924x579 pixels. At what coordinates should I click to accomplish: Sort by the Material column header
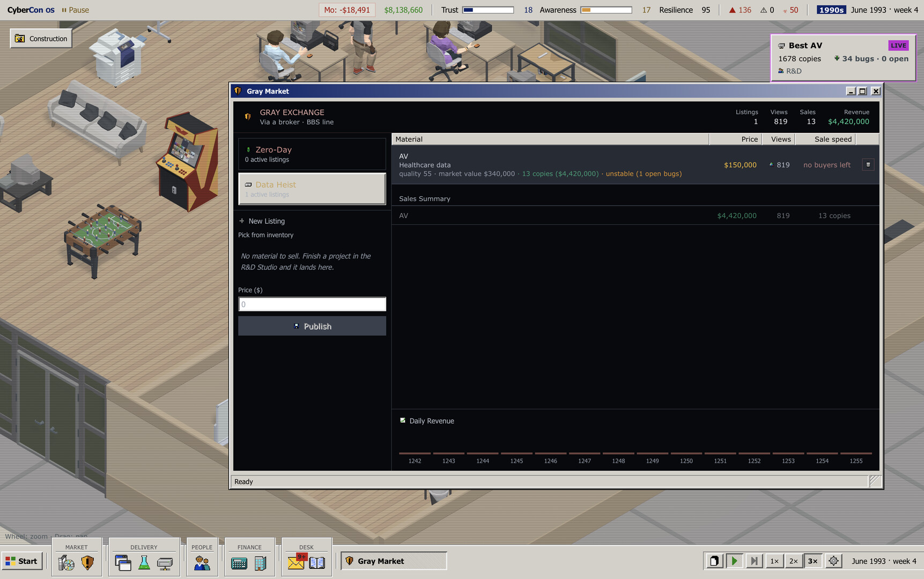[550, 139]
